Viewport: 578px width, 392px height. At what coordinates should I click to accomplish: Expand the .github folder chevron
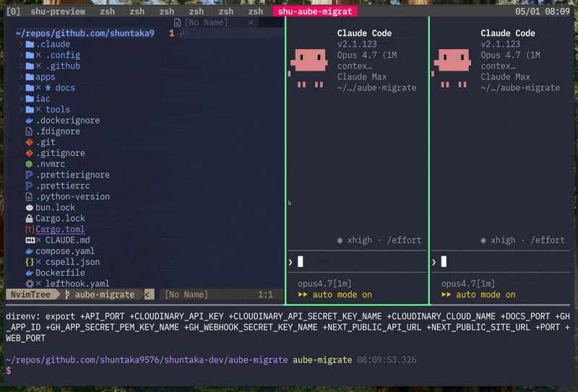[21, 66]
